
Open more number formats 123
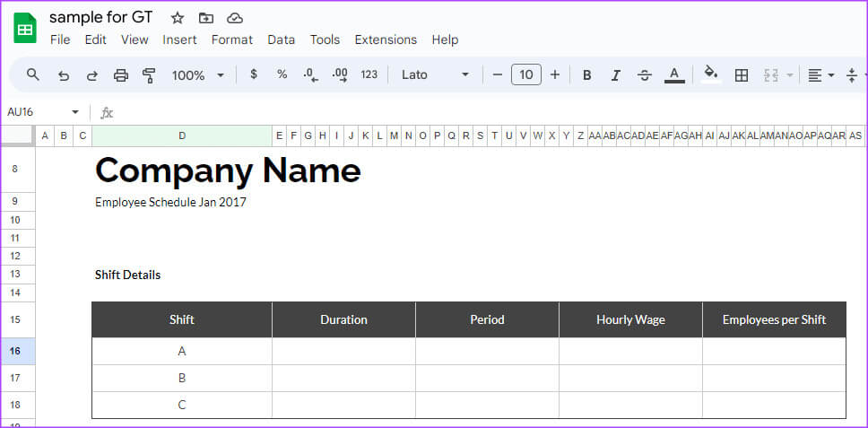(369, 74)
